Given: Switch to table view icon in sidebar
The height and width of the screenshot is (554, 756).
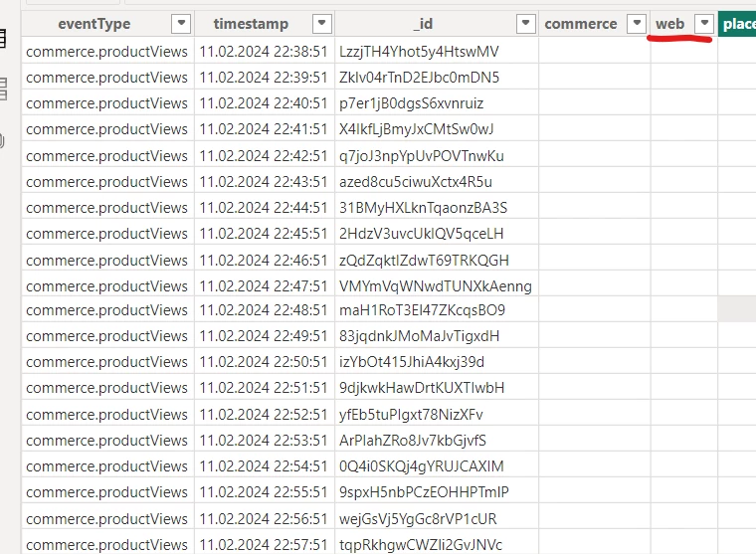Looking at the screenshot, I should pos(2,39).
